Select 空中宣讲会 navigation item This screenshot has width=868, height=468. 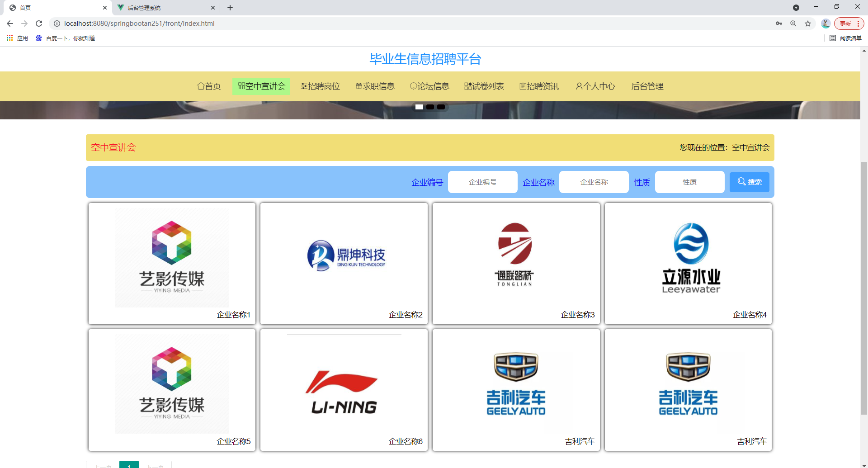pos(261,86)
